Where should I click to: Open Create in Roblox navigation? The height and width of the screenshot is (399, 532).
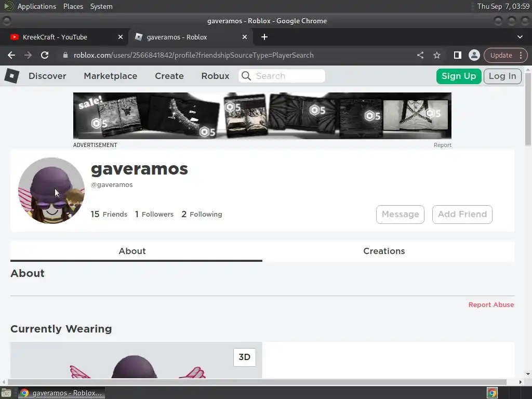pos(169,76)
